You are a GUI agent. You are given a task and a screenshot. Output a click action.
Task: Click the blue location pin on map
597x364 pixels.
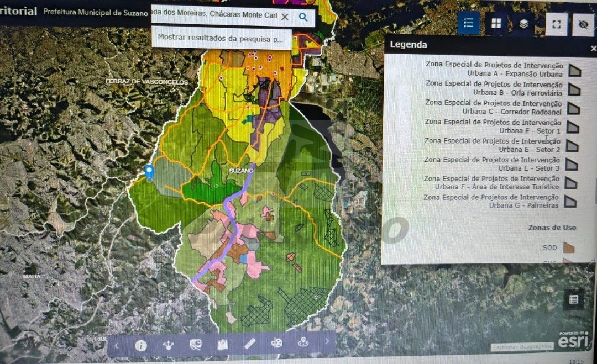click(149, 171)
